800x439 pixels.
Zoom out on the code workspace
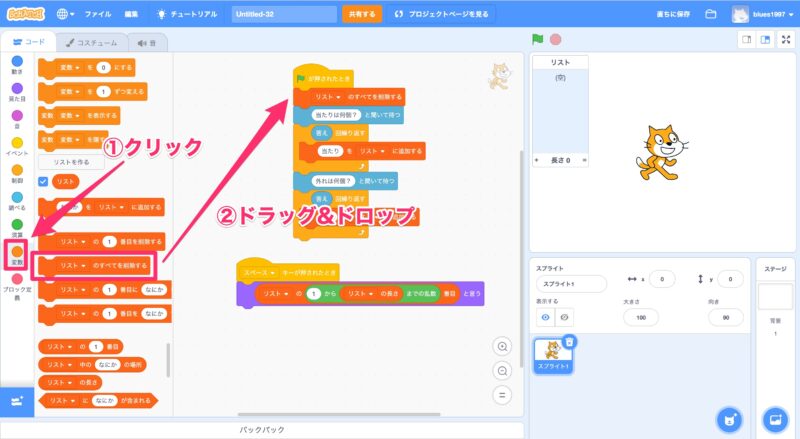point(502,370)
